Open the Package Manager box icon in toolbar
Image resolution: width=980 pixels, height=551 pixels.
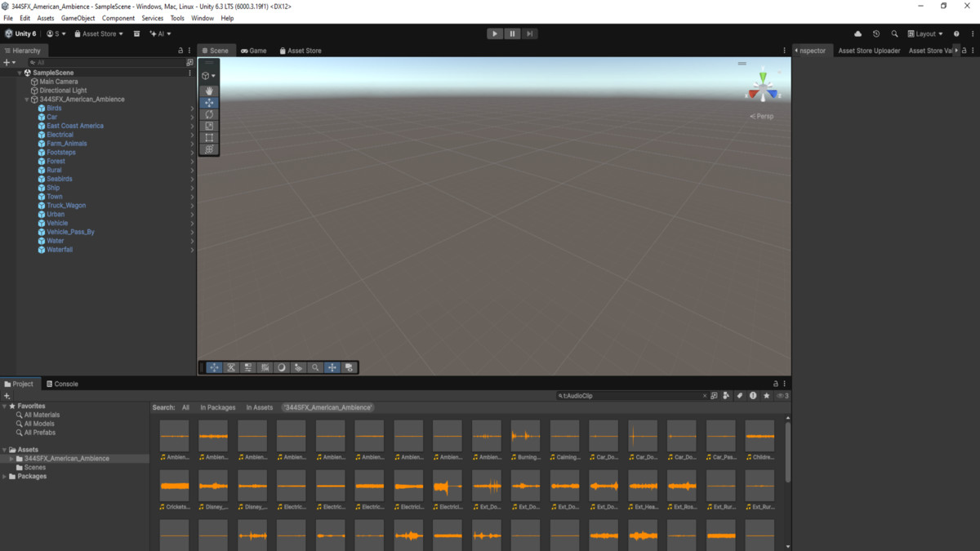(136, 34)
